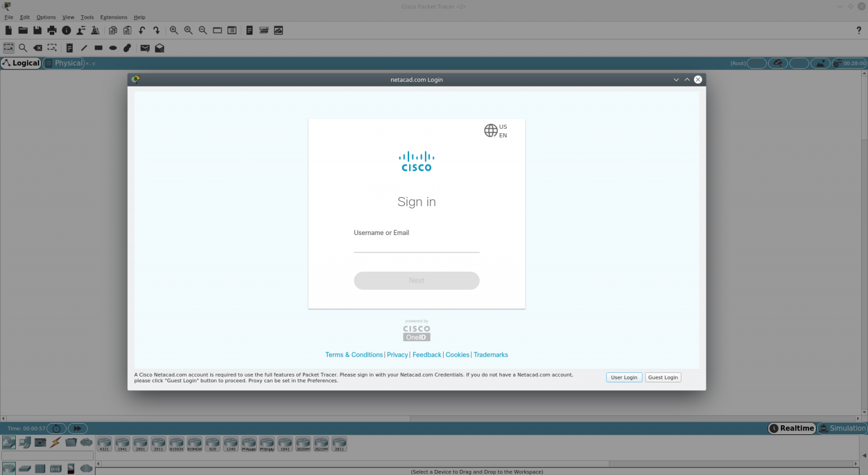The width and height of the screenshot is (868, 475).
Task: Click the User Login button
Action: [624, 377]
